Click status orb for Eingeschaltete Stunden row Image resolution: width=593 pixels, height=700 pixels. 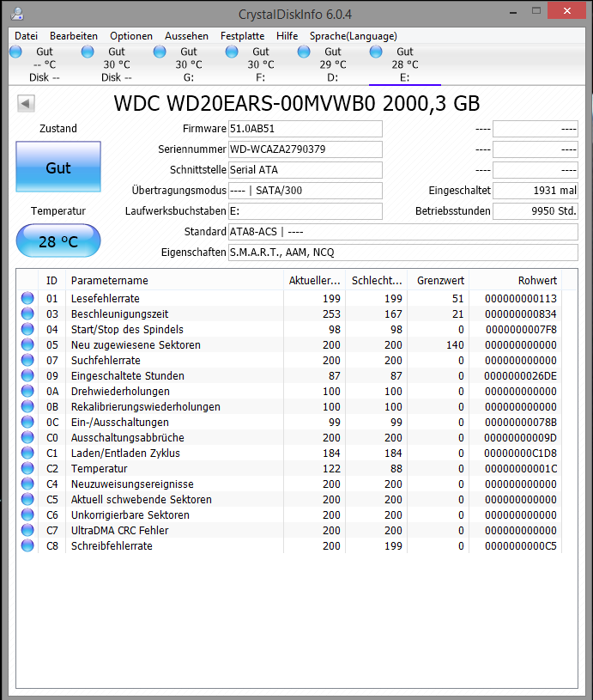27,375
